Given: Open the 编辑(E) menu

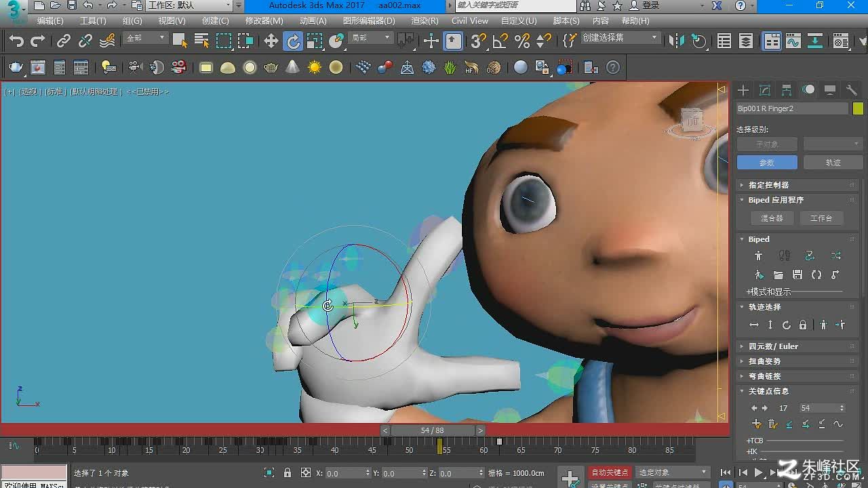Looking at the screenshot, I should 50,21.
